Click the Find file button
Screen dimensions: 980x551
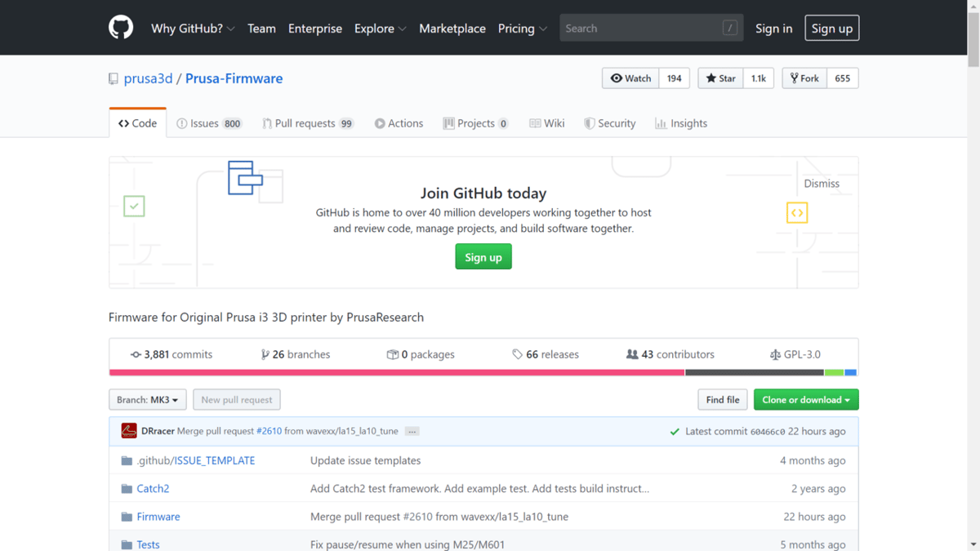pos(723,400)
